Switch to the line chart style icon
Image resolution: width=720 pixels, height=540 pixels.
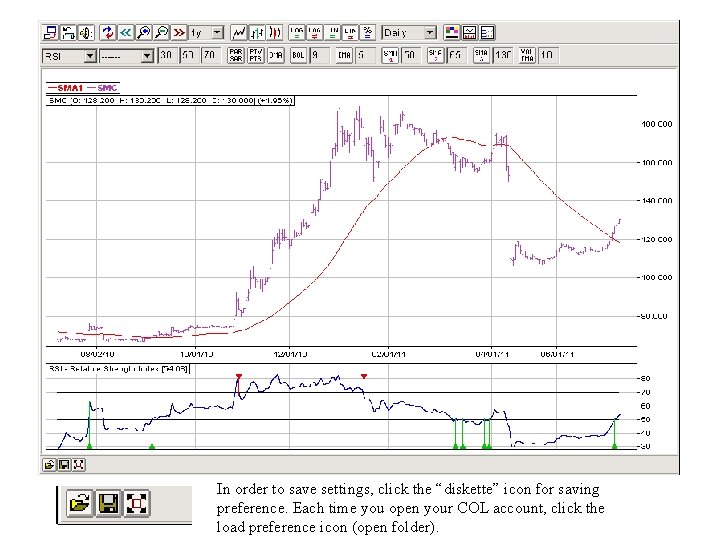point(238,33)
